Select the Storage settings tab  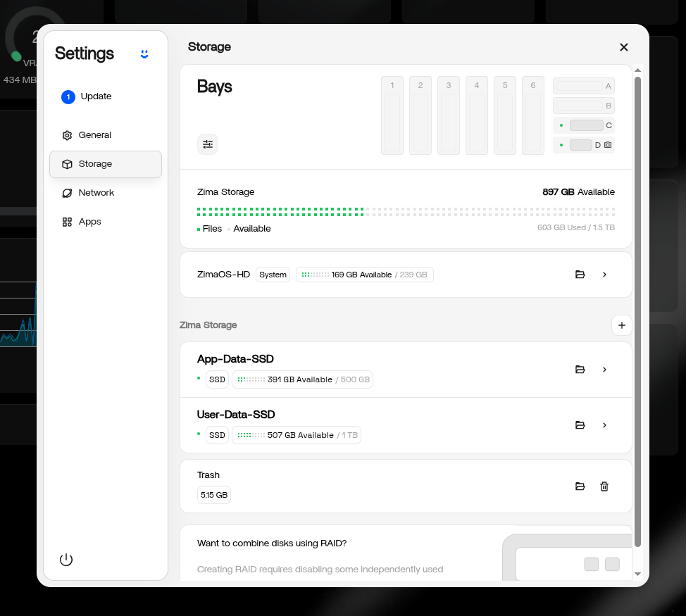pyautogui.click(x=106, y=164)
